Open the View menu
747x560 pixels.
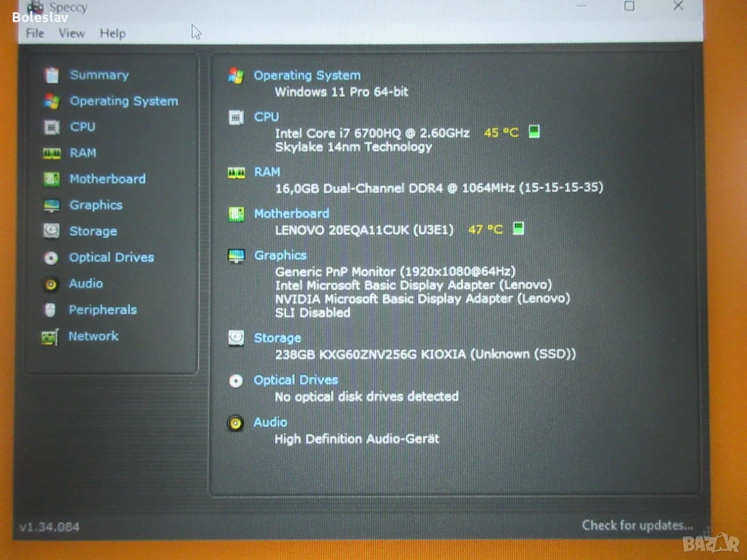tap(72, 33)
